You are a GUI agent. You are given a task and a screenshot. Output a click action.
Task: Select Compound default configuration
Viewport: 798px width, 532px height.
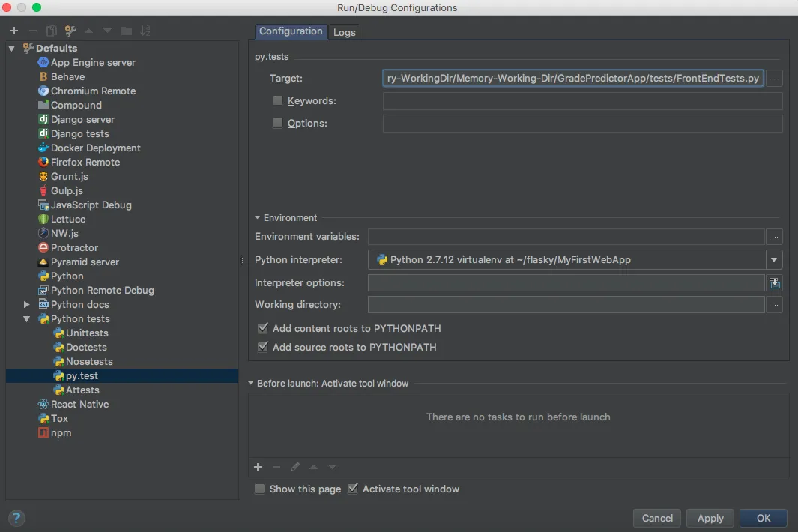pos(76,106)
